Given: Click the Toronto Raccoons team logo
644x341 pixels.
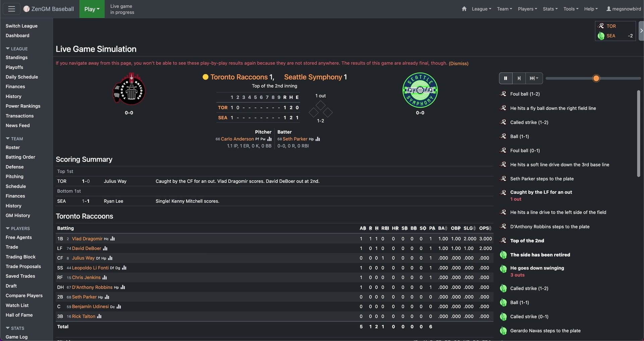Looking at the screenshot, I should click(129, 89).
